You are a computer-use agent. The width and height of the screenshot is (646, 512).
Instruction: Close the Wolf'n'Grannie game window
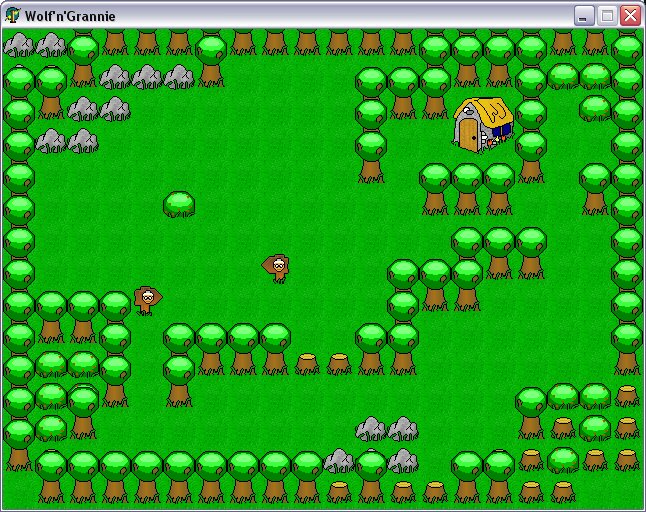point(631,16)
